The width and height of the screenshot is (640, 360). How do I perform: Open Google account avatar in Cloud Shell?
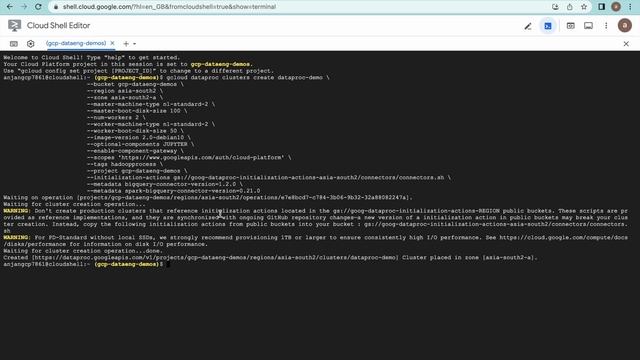pos(624,25)
